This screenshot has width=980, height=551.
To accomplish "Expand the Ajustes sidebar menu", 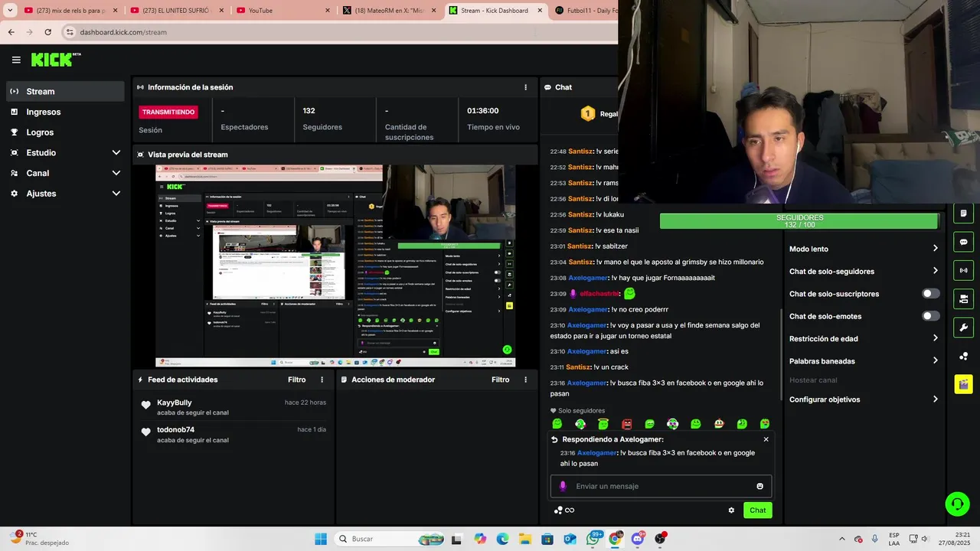I will pos(65,194).
